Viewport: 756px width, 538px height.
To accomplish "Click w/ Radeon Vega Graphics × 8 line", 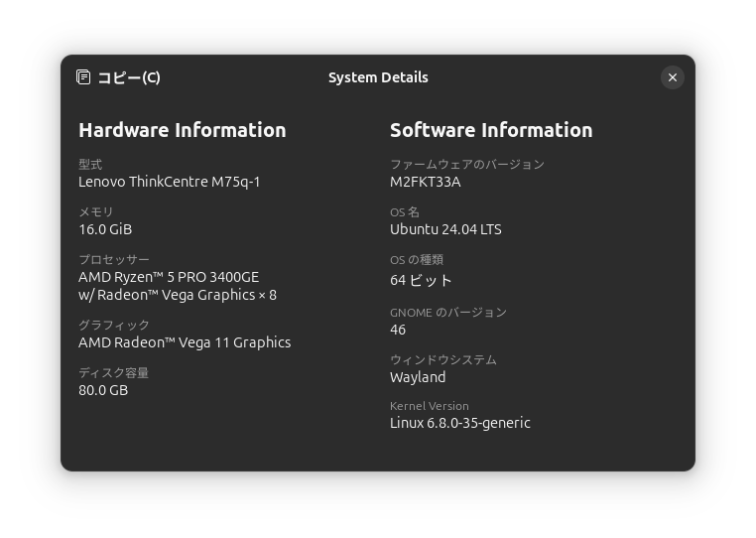I will (178, 295).
